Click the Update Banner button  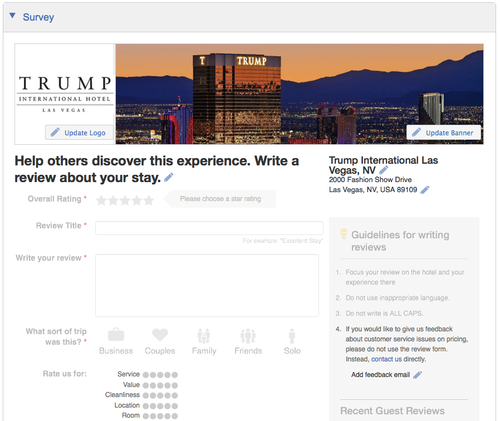tap(444, 133)
